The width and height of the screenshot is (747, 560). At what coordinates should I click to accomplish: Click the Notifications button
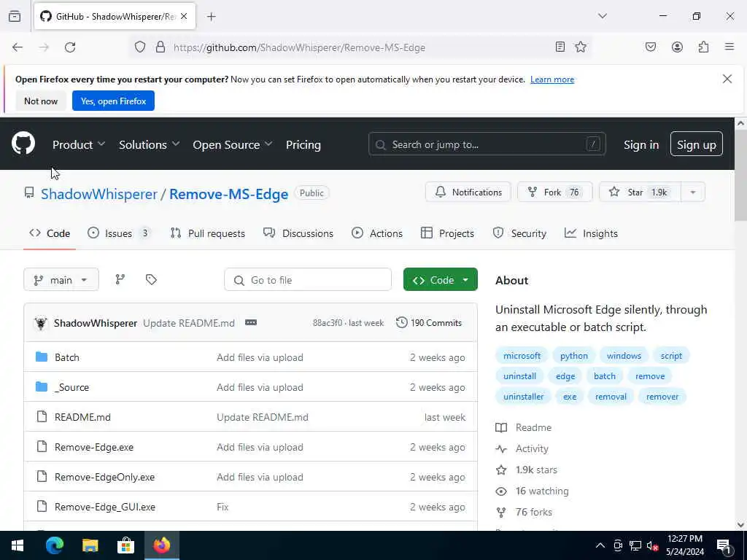(468, 192)
